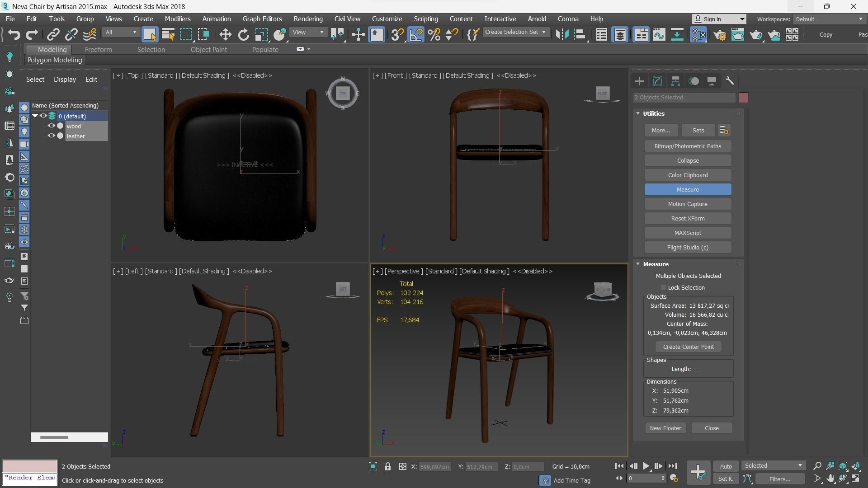This screenshot has width=868, height=488.
Task: Toggle visibility eye of 0 (default) layer
Action: [43, 116]
